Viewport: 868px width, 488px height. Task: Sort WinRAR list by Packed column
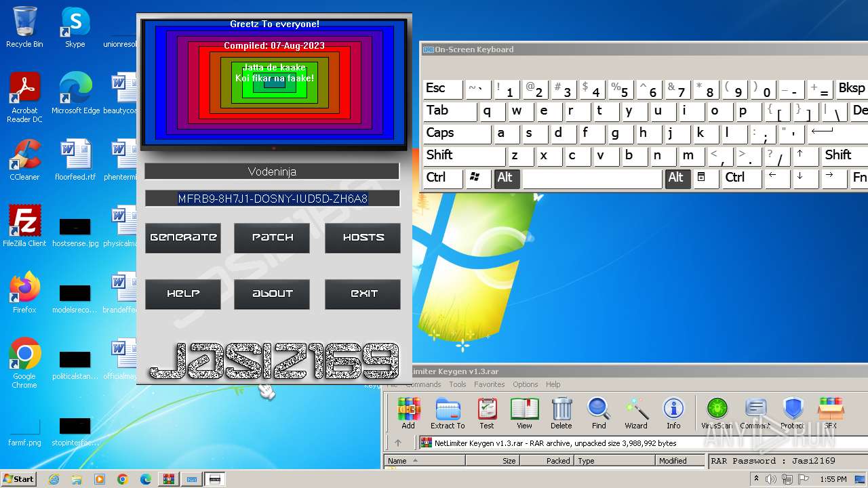click(547, 461)
